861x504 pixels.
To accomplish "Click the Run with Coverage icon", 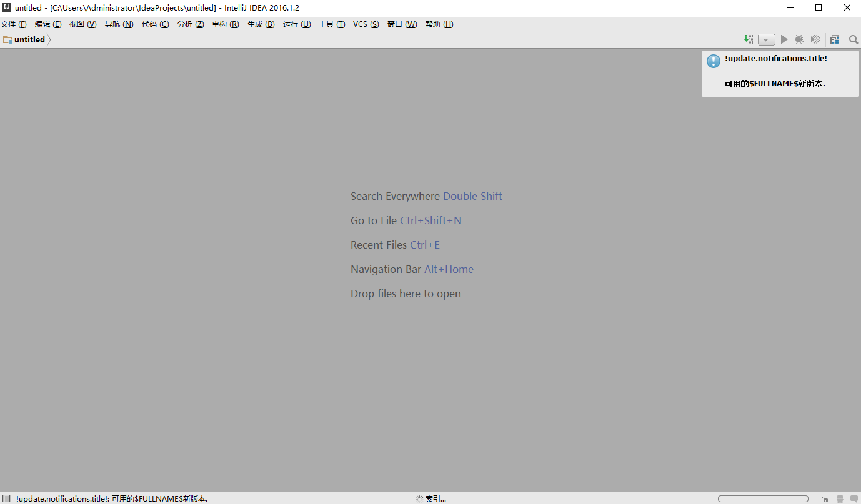I will pyautogui.click(x=815, y=39).
